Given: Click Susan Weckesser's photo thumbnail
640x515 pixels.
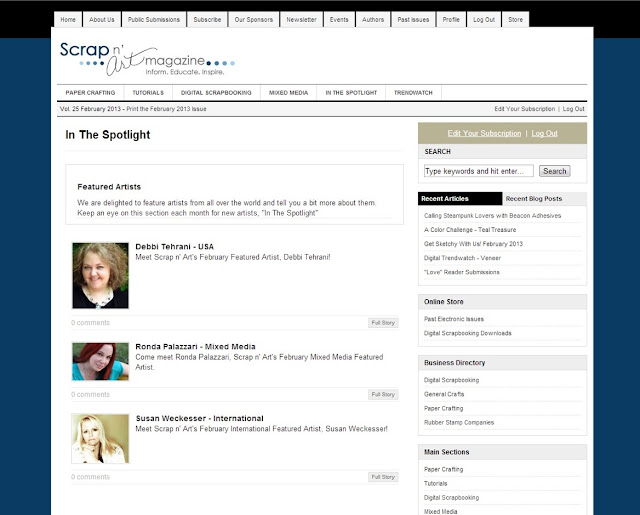Looking at the screenshot, I should (x=100, y=439).
